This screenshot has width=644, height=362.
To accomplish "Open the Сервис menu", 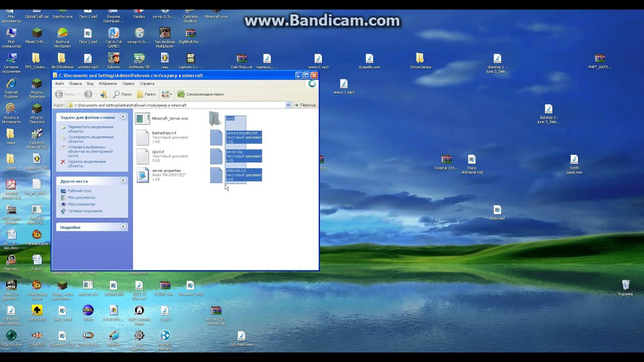I will [x=128, y=83].
